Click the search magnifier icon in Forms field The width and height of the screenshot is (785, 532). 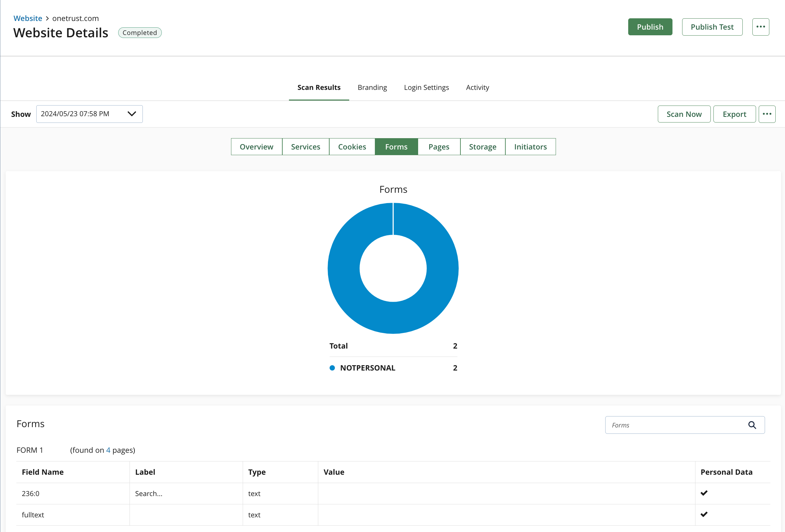[x=752, y=425]
